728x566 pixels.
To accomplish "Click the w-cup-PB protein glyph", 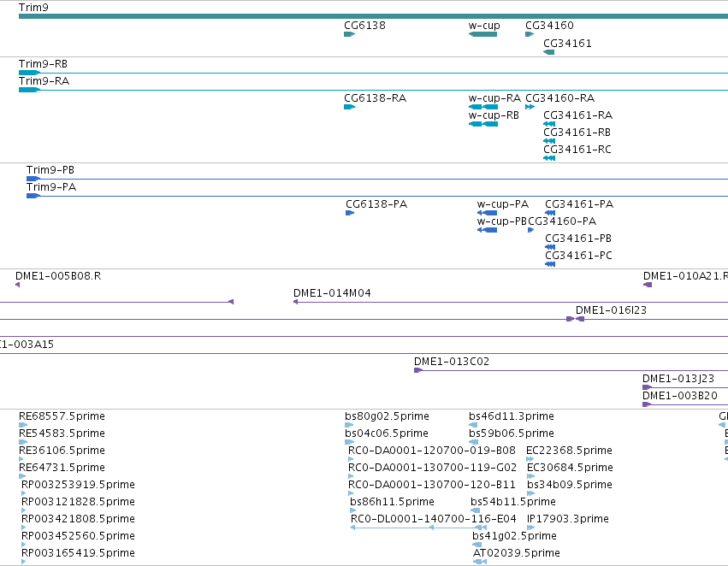I will point(487,230).
